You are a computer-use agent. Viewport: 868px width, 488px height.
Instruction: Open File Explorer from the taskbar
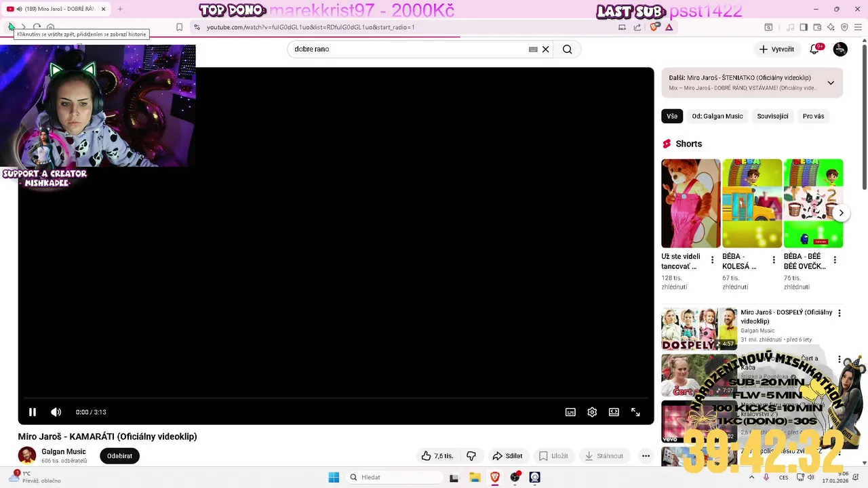pyautogui.click(x=475, y=477)
